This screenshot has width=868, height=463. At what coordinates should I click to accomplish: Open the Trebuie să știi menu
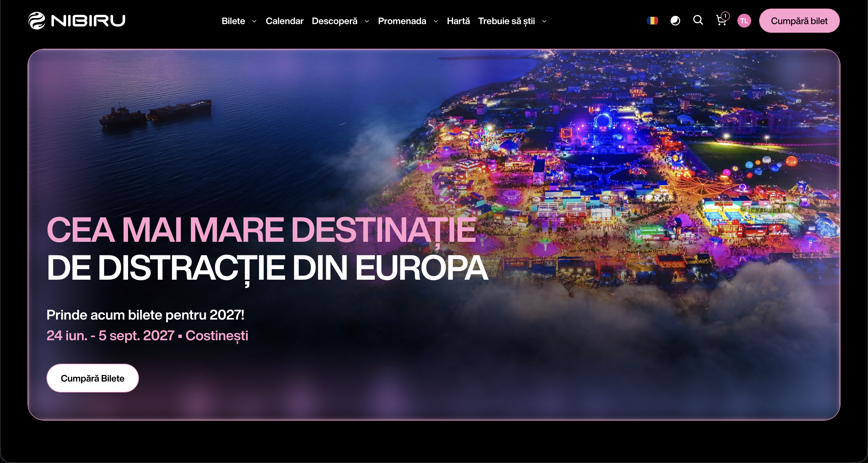506,21
